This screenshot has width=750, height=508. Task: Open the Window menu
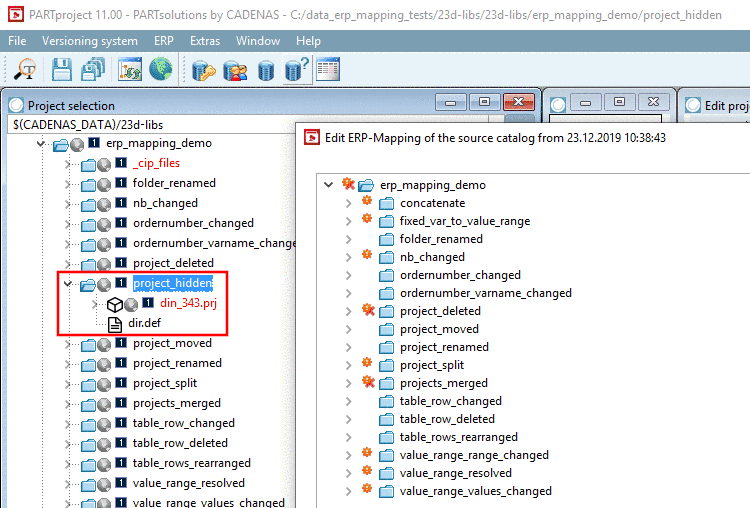[x=258, y=41]
